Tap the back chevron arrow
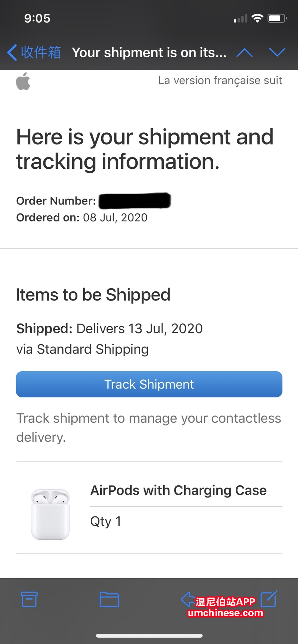Viewport: 298px width, 644px height. 12,52
